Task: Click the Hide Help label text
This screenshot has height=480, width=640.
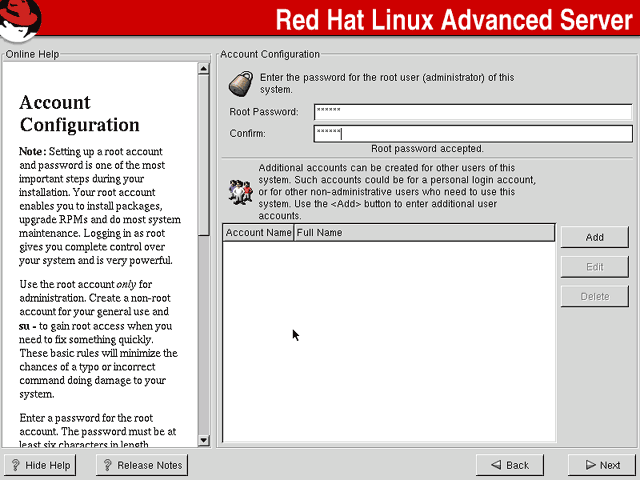Action: (x=48, y=465)
